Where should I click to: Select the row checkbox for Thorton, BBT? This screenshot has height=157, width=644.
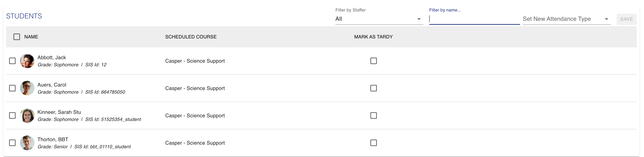(x=12, y=143)
